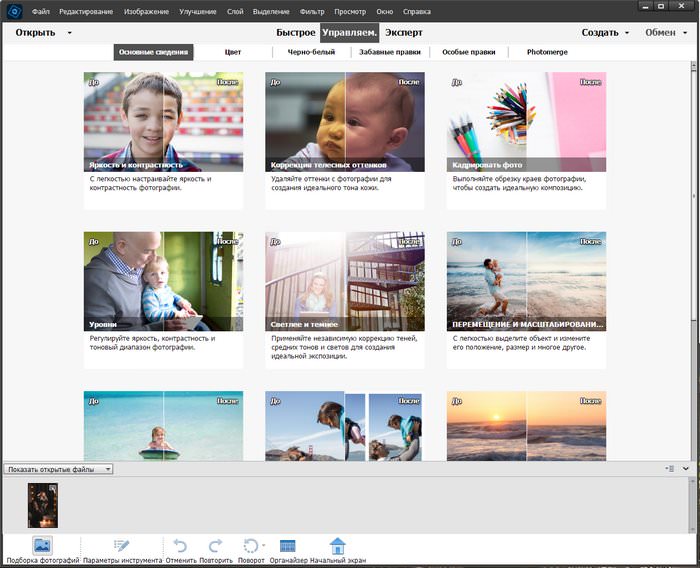Open the Обмен dropdown menu
700x568 pixels.
[x=666, y=33]
